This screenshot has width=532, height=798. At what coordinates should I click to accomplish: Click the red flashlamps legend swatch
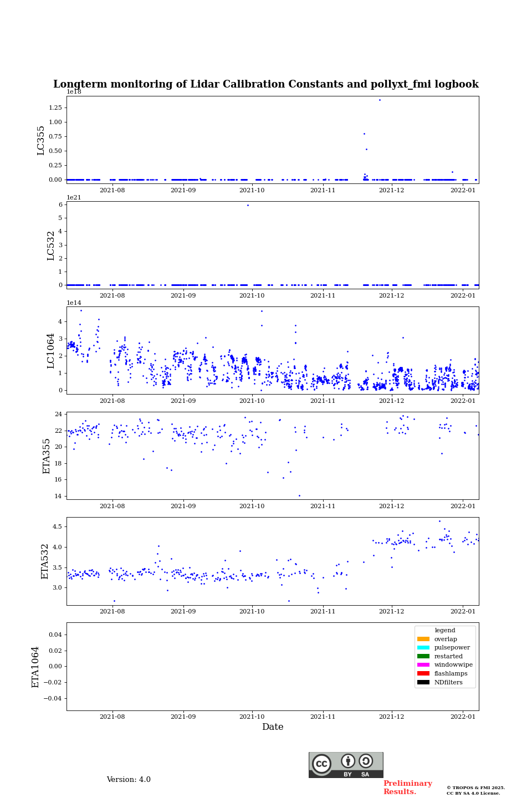423,674
